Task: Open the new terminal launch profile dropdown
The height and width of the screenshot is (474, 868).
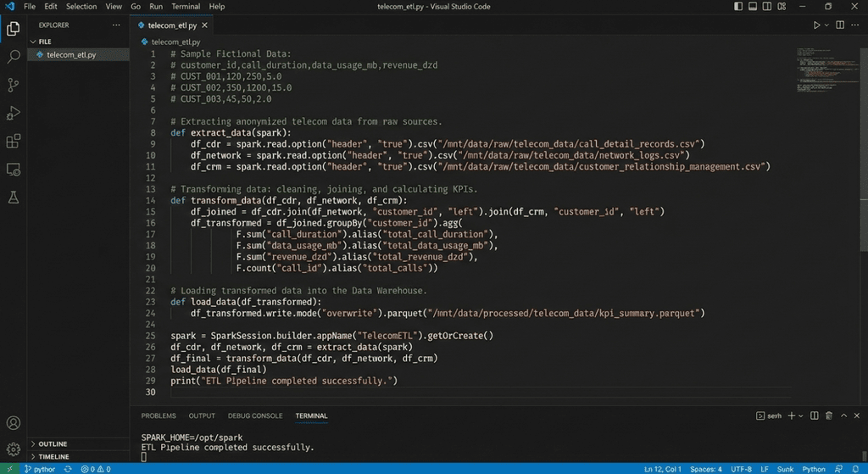Action: point(801,415)
